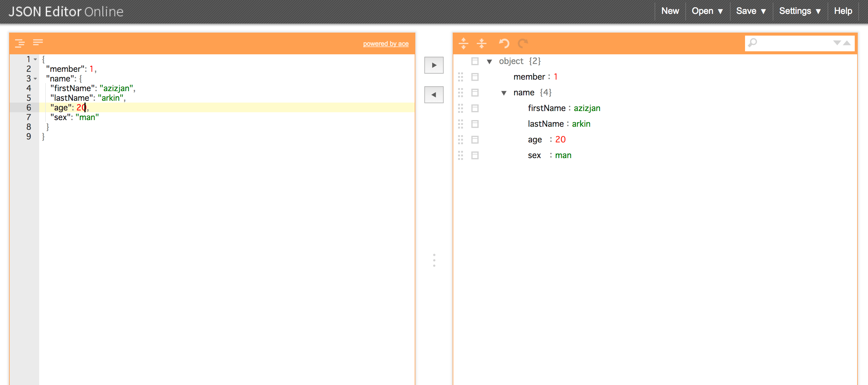Open action menu for firstName row
Image resolution: width=868 pixels, height=385 pixels.
475,108
